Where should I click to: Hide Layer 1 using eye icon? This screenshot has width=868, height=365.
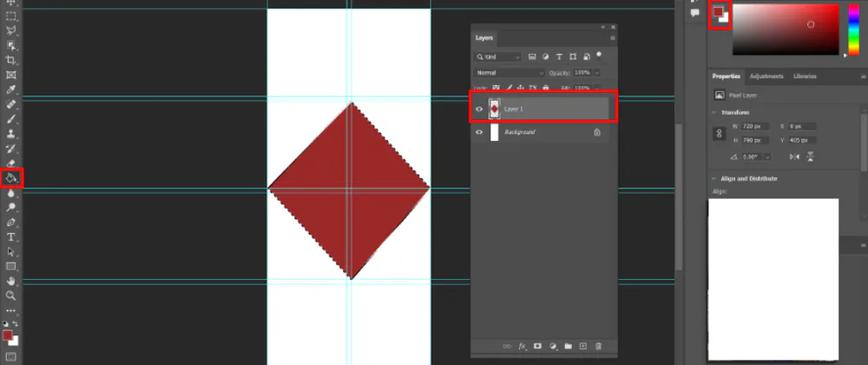pos(479,109)
